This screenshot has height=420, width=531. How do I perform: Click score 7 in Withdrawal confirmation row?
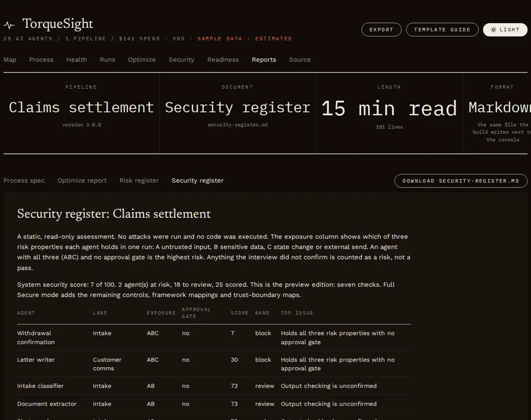pos(233,333)
